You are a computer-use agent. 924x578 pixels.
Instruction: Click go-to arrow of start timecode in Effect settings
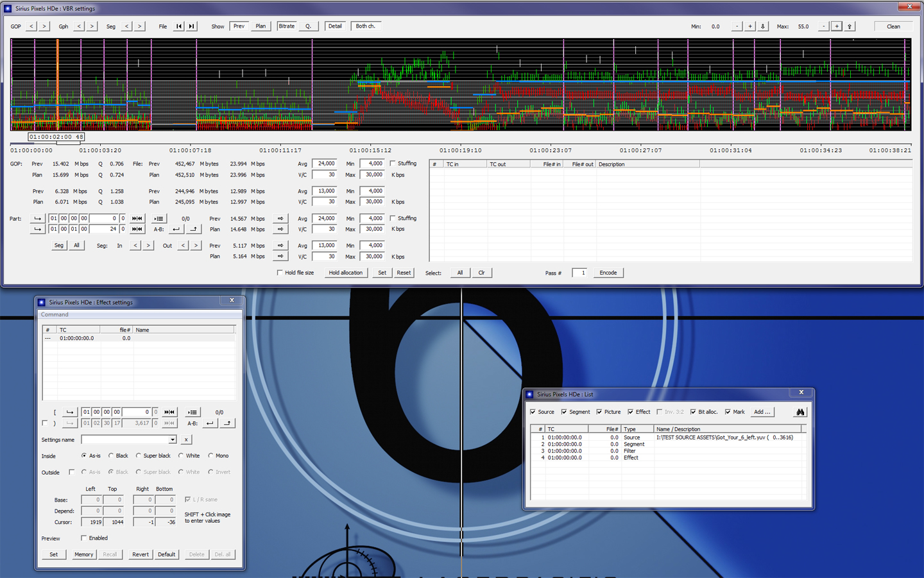tap(69, 412)
